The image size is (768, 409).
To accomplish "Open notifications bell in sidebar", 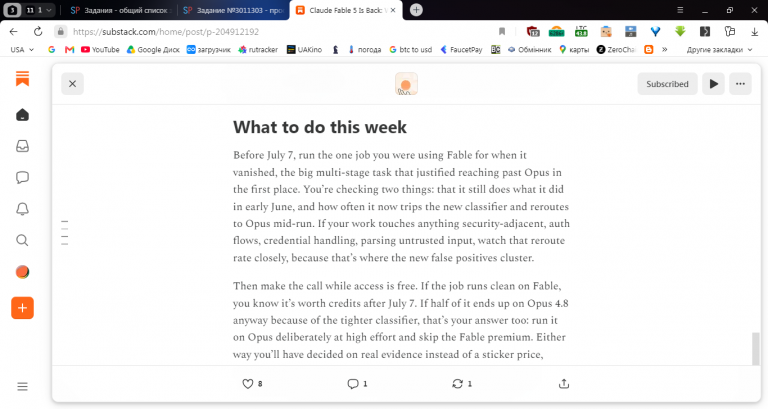I will pos(23,209).
